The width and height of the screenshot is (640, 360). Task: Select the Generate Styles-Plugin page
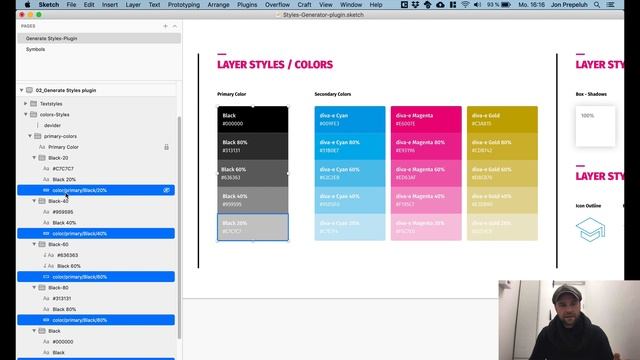[99, 38]
